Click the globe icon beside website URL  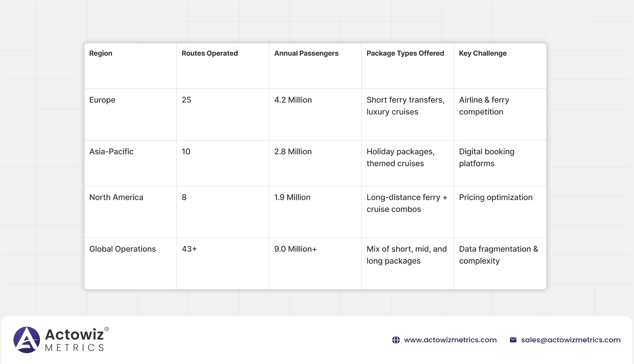(396, 340)
